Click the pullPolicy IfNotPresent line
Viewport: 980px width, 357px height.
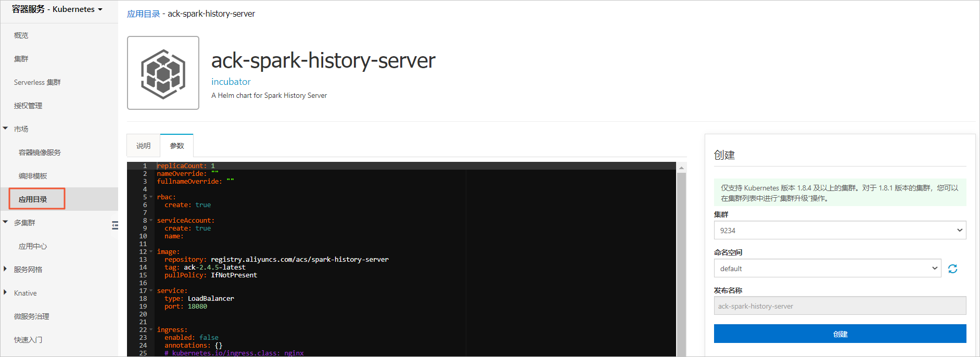211,275
